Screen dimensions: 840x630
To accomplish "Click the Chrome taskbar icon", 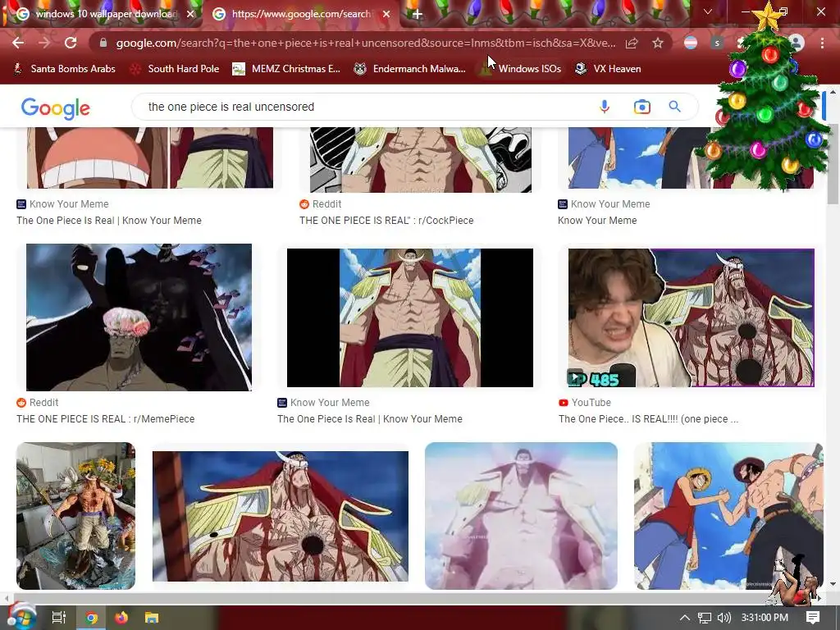I will [92, 618].
